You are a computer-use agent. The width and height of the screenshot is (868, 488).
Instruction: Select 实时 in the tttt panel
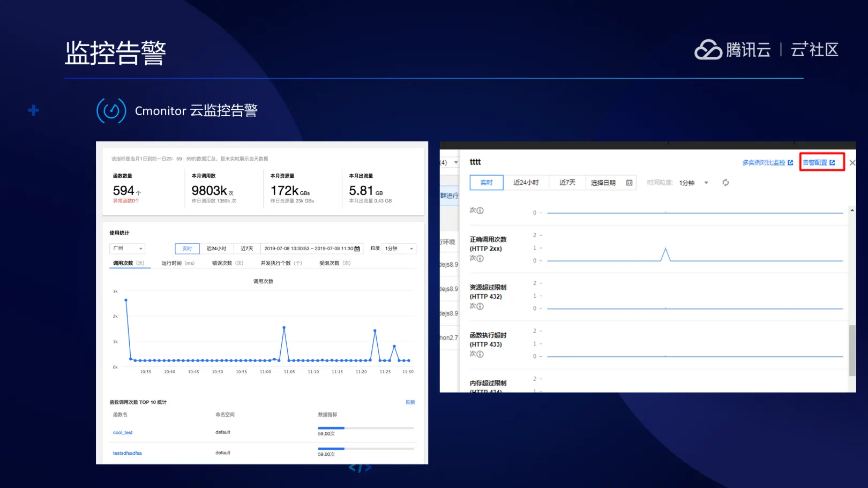point(487,183)
